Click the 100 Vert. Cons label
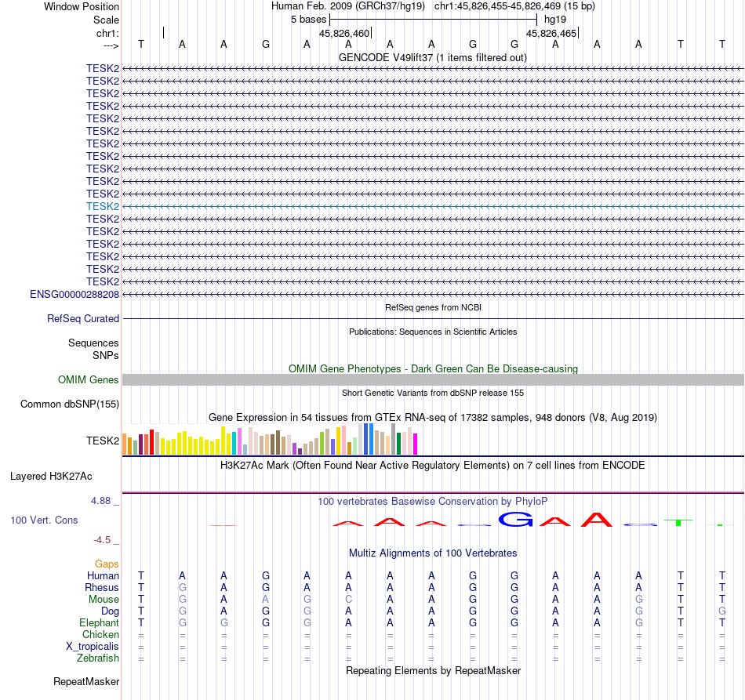 pos(44,520)
